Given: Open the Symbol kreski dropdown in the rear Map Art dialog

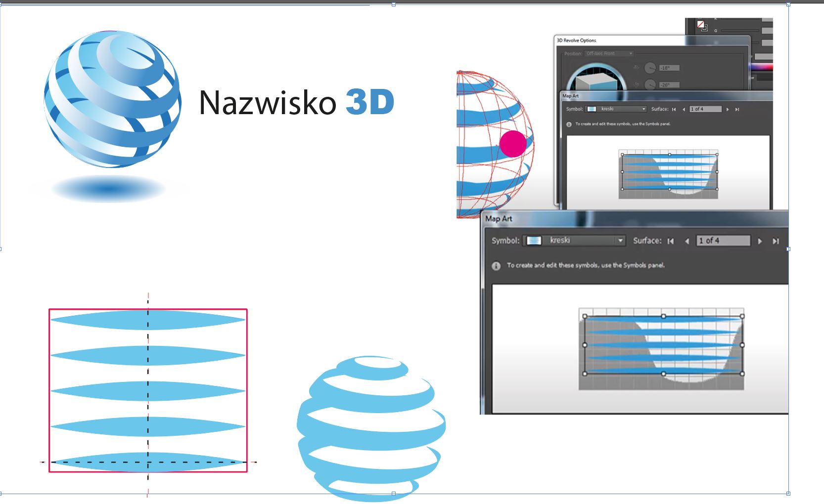Looking at the screenshot, I should click(x=616, y=109).
